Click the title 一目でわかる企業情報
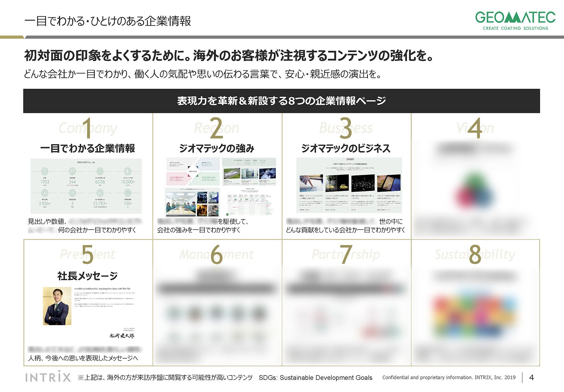 88,148
